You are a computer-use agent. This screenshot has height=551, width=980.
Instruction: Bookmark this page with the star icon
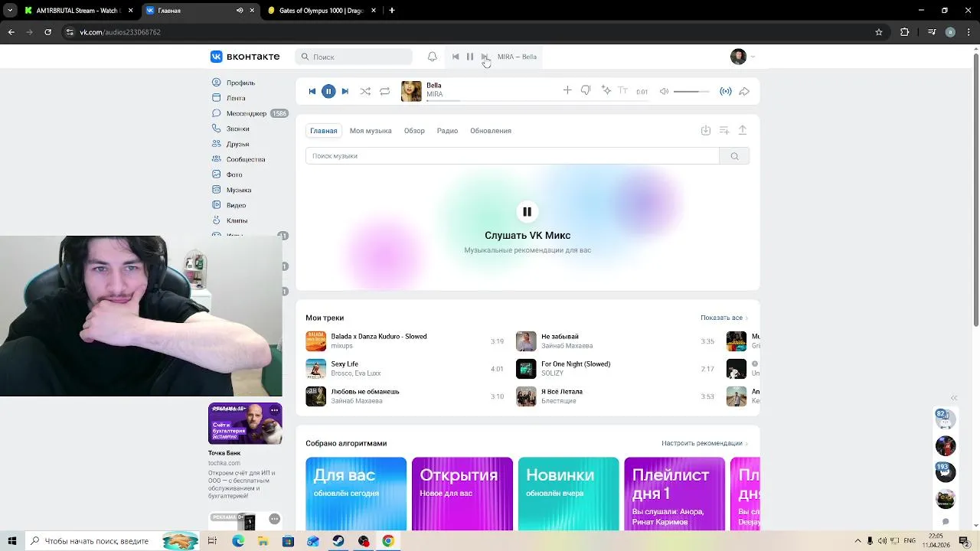tap(879, 32)
